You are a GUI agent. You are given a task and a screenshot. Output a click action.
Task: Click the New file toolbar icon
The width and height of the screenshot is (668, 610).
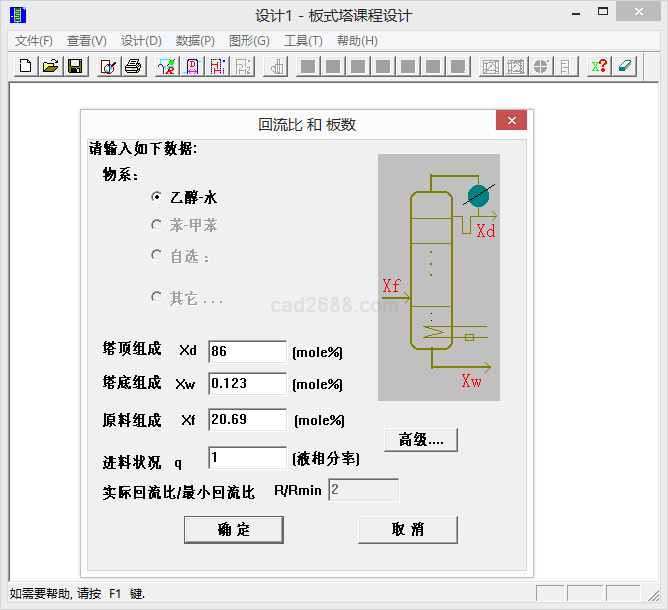[x=26, y=66]
